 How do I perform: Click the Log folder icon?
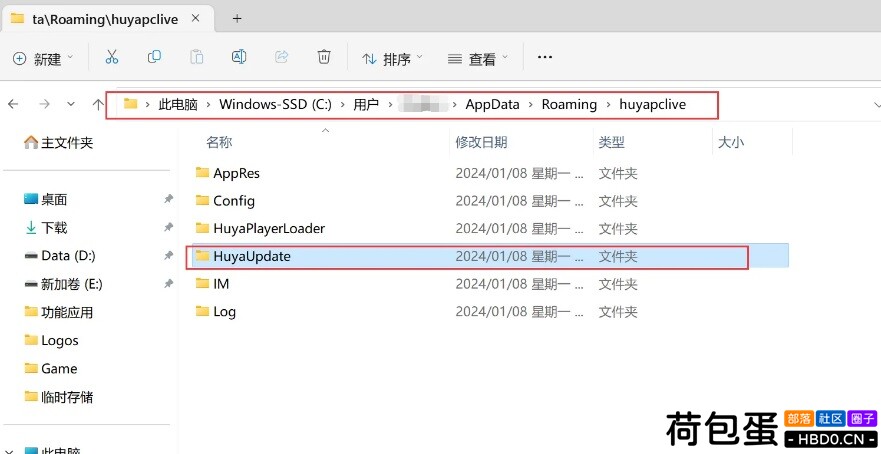click(x=202, y=310)
